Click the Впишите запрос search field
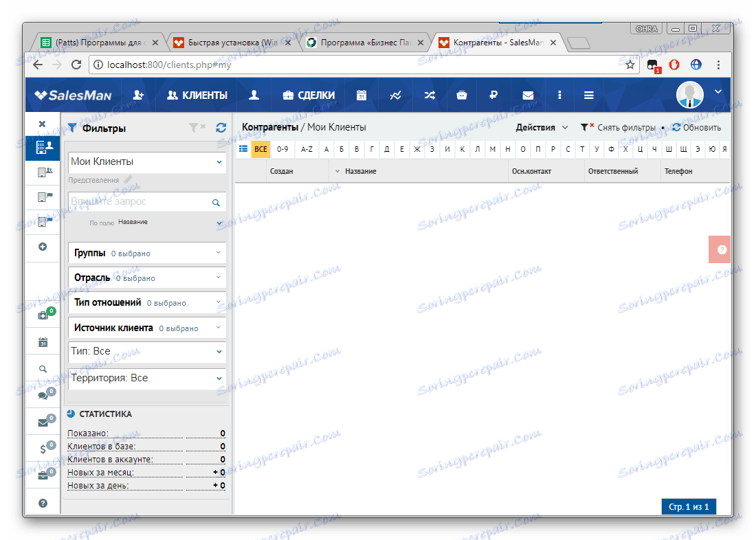Viewport: 756px width, 540px height. pyautogui.click(x=140, y=201)
